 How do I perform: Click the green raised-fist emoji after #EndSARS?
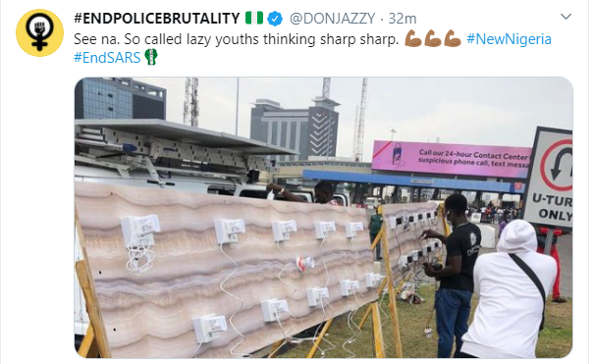click(151, 57)
